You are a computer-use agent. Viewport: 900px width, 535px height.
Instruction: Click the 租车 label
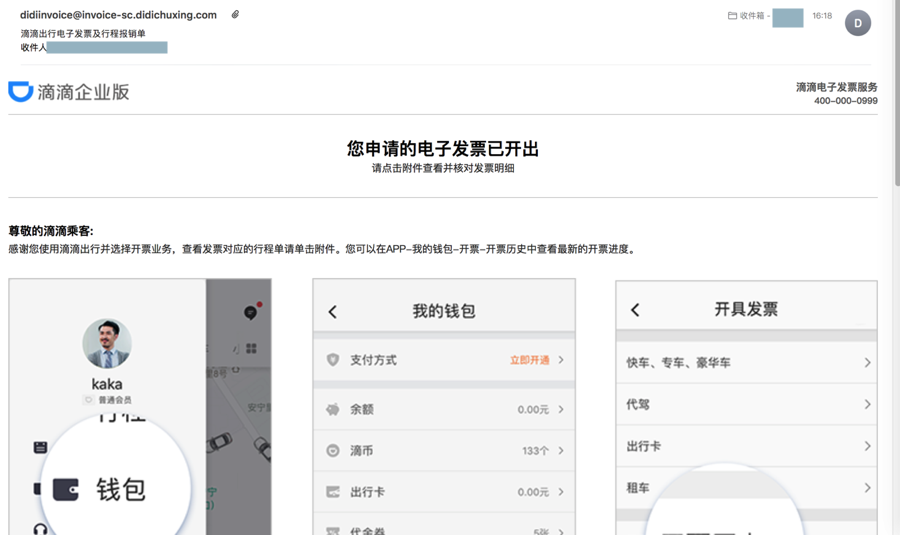point(638,488)
